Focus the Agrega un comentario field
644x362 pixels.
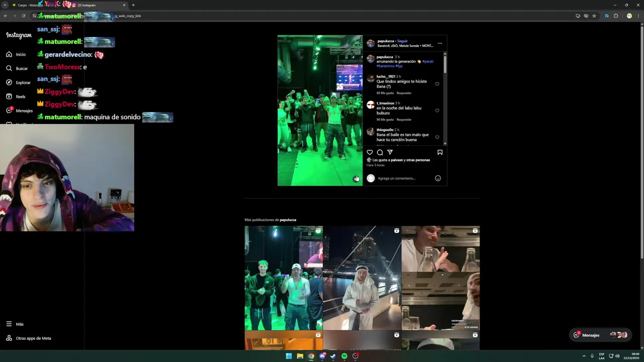(404, 178)
